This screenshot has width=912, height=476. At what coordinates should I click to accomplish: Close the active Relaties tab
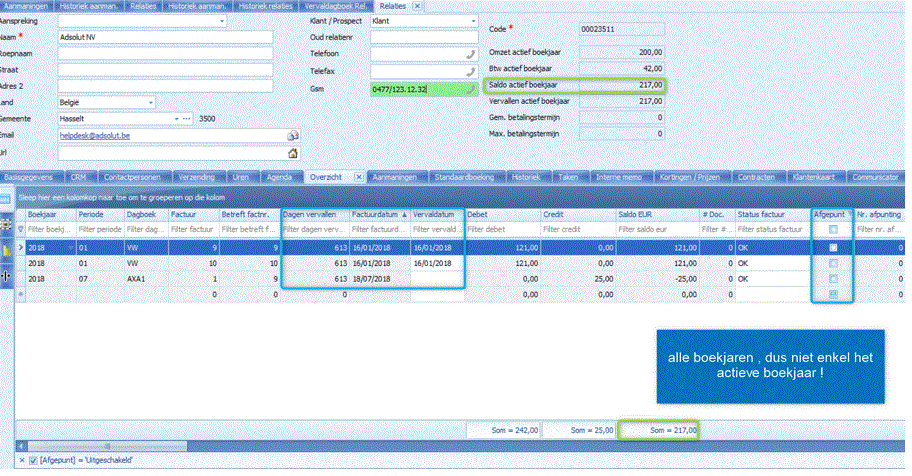(418, 6)
